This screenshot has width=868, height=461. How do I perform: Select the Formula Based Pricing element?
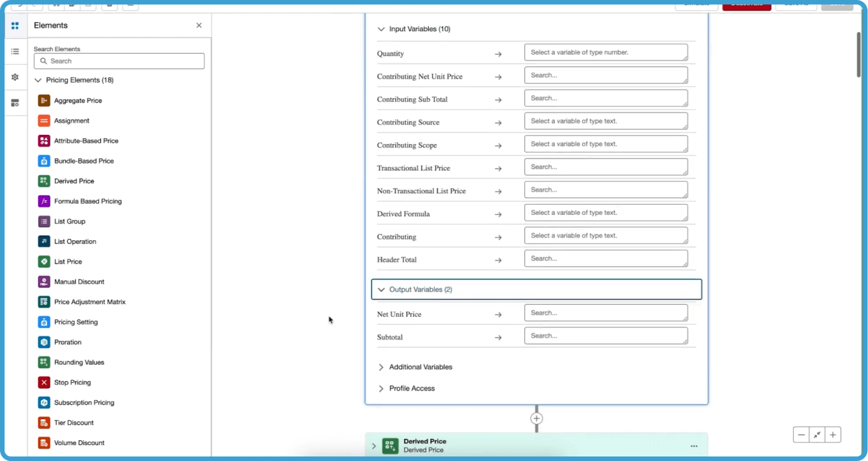(87, 201)
